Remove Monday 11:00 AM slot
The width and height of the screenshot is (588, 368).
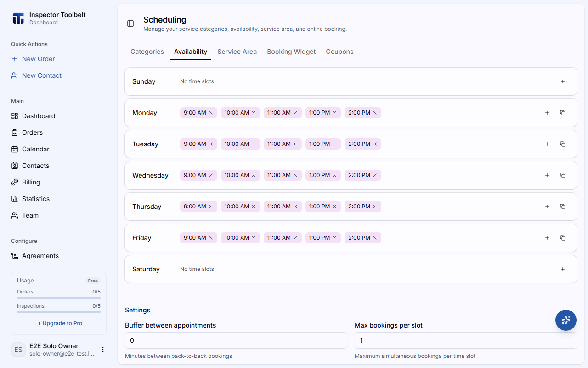[x=295, y=113]
